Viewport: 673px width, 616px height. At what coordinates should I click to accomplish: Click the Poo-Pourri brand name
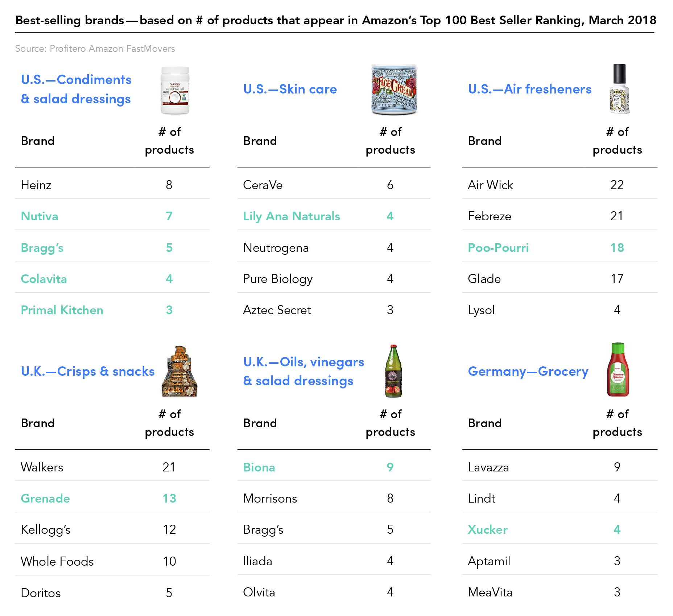point(498,248)
